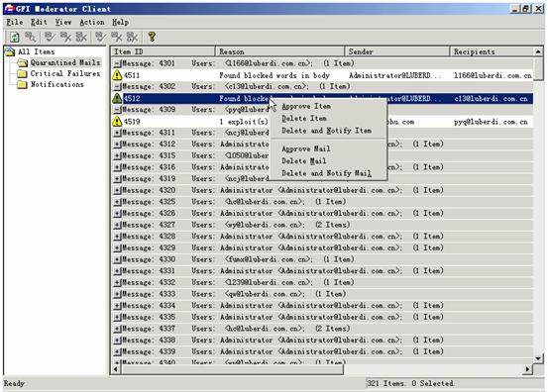The width and height of the screenshot is (548, 392).
Task: Open the Notifications folder in tree
Action: click(x=56, y=84)
